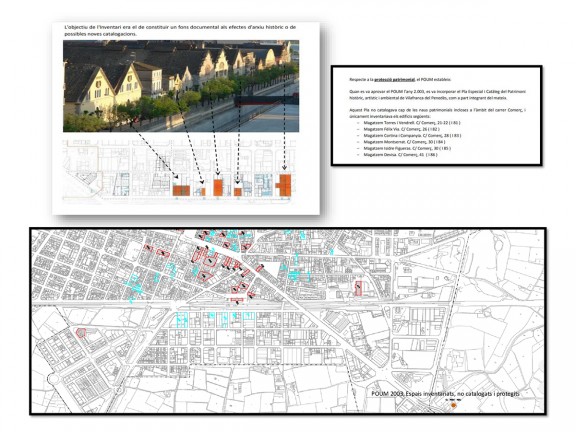
Task: Select the 'Magatzem Fèlix Via' list entry
Action: coord(402,129)
